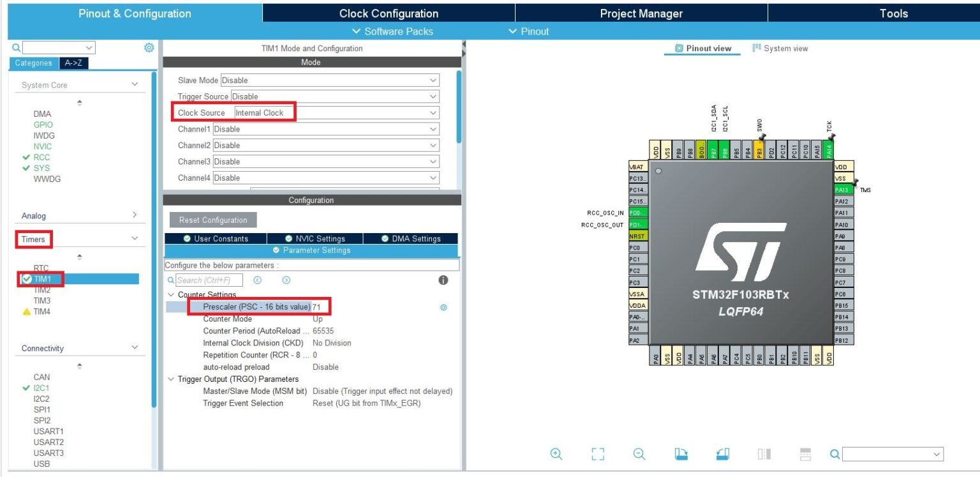Screen dimensions: 980x477
Task: Collapse the Counter Settings group
Action: coord(170,294)
